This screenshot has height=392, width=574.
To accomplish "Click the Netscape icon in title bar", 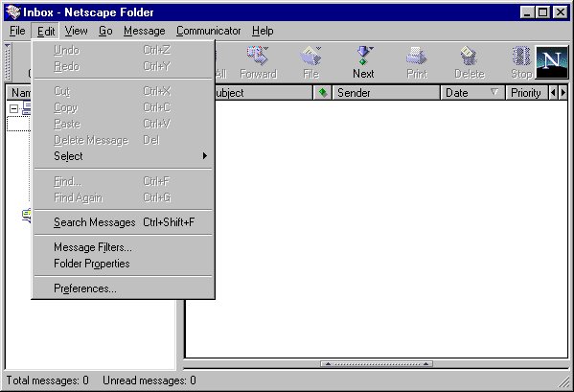I will 12,12.
